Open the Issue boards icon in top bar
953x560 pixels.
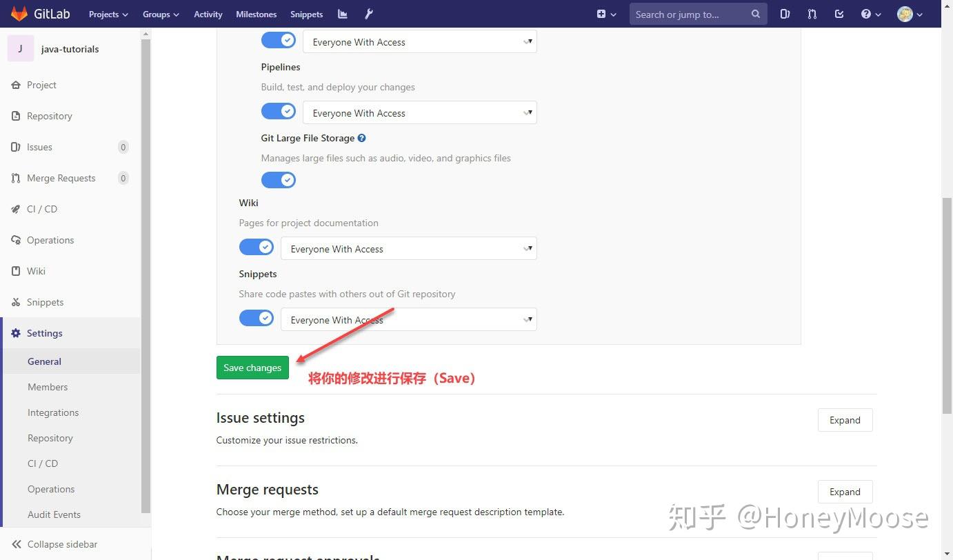(x=784, y=14)
